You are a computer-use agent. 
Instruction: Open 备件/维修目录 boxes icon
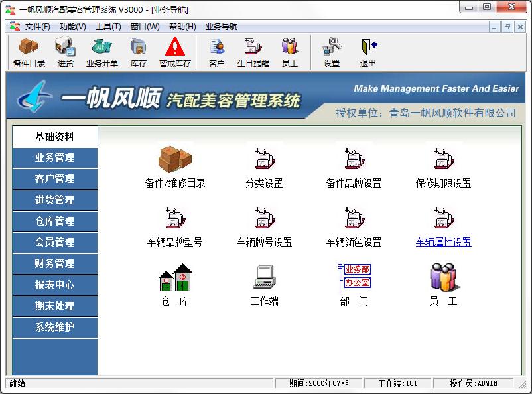click(175, 159)
